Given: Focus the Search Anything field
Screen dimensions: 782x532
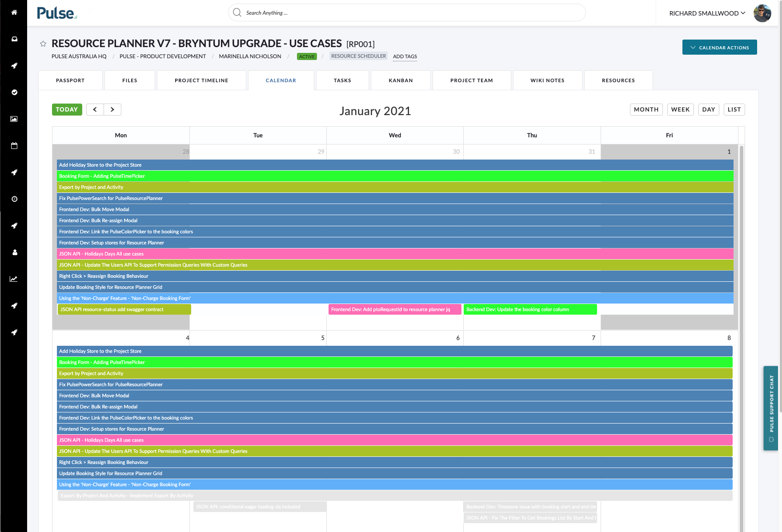Looking at the screenshot, I should click(407, 12).
